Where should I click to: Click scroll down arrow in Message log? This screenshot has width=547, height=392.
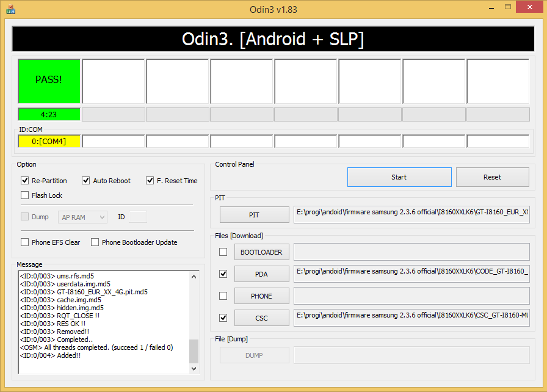click(194, 368)
